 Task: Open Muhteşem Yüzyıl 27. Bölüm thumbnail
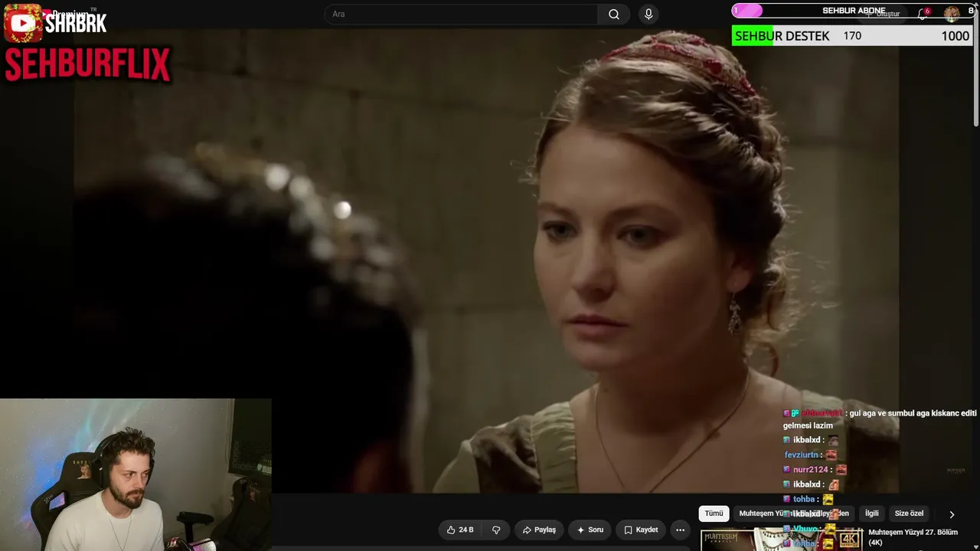coord(782,540)
